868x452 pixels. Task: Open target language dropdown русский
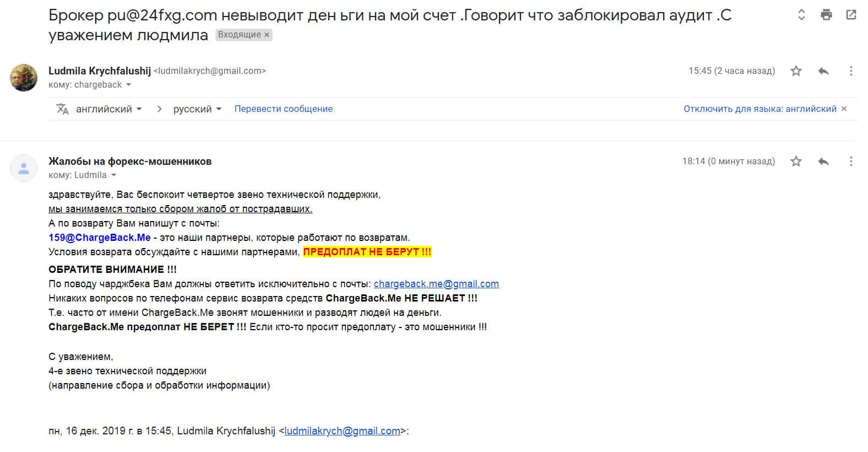click(x=197, y=109)
